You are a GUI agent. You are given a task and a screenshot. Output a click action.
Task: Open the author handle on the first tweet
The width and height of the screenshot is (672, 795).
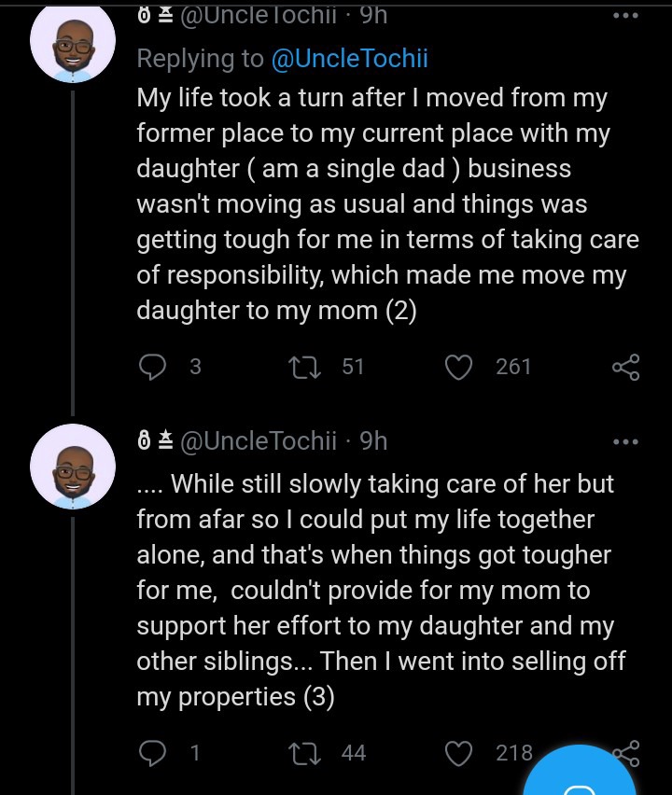point(259,15)
